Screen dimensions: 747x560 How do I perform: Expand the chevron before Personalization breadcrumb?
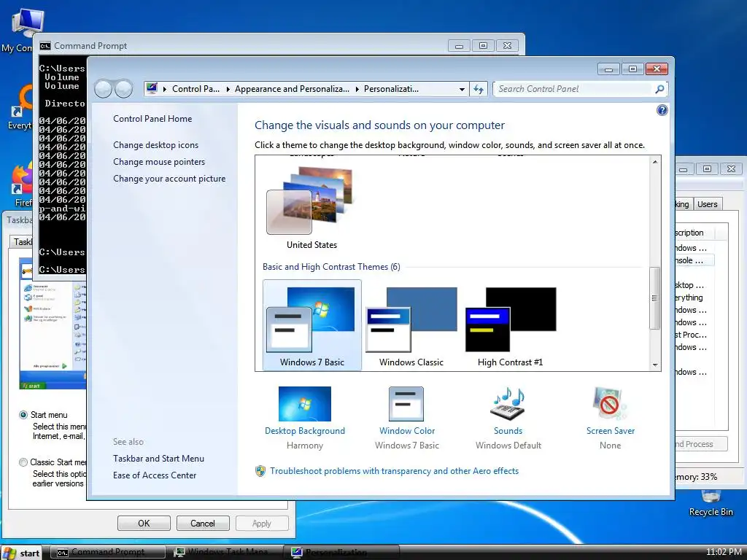coord(357,89)
